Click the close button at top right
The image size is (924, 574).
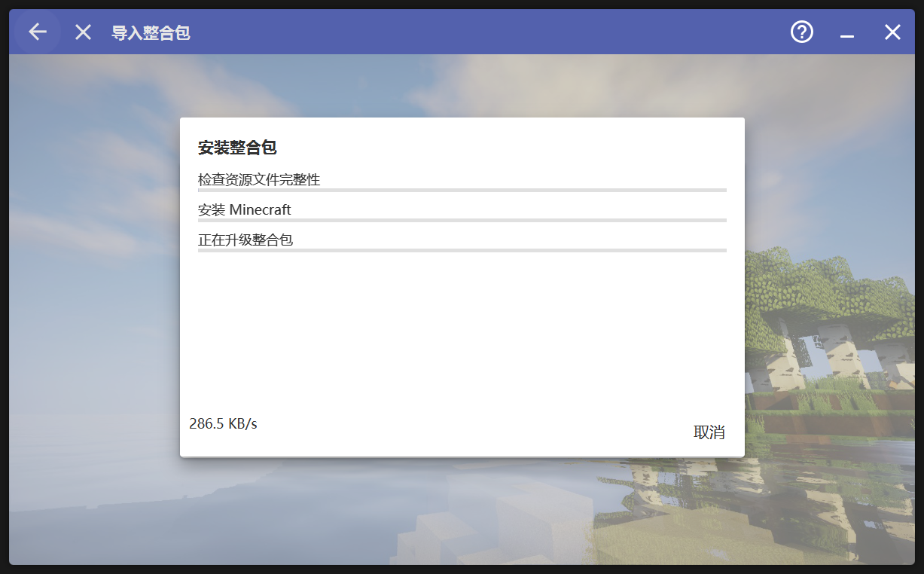click(892, 32)
